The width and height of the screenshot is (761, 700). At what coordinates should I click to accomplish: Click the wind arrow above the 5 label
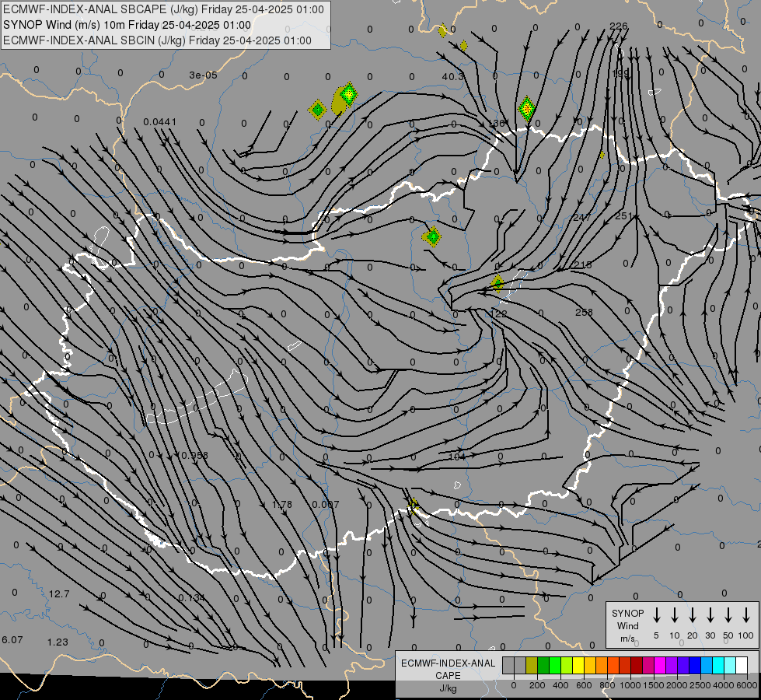(656, 614)
